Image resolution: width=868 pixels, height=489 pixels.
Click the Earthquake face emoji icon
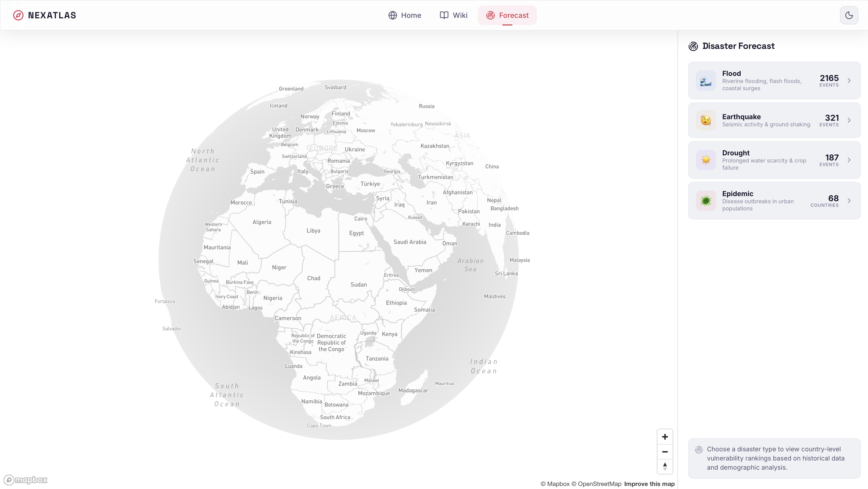(706, 120)
